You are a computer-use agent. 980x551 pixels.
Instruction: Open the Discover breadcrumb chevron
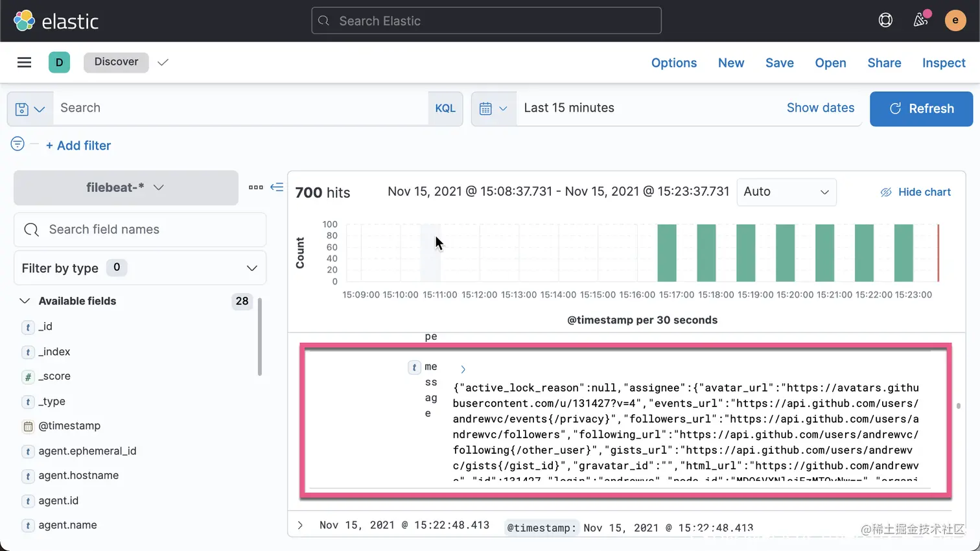point(163,62)
